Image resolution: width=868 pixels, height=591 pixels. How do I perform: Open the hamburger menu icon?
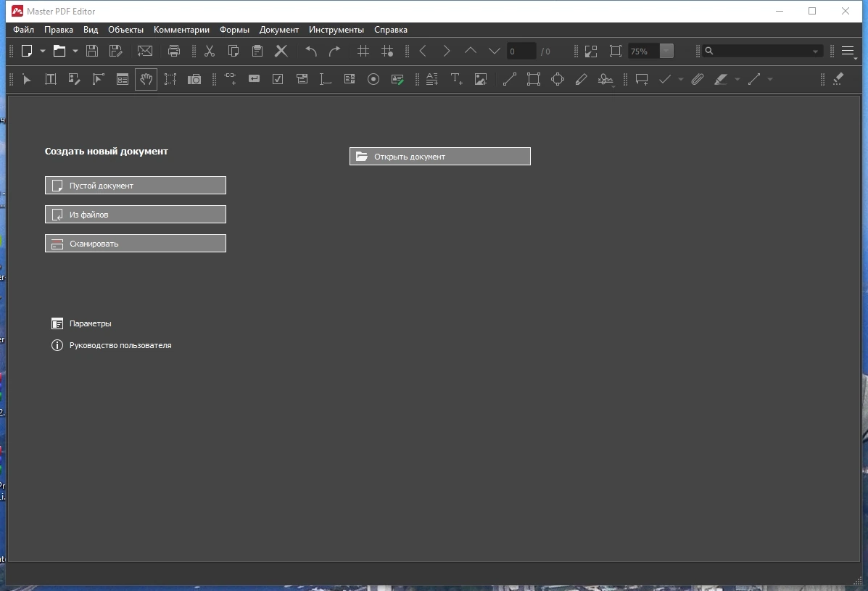click(848, 51)
